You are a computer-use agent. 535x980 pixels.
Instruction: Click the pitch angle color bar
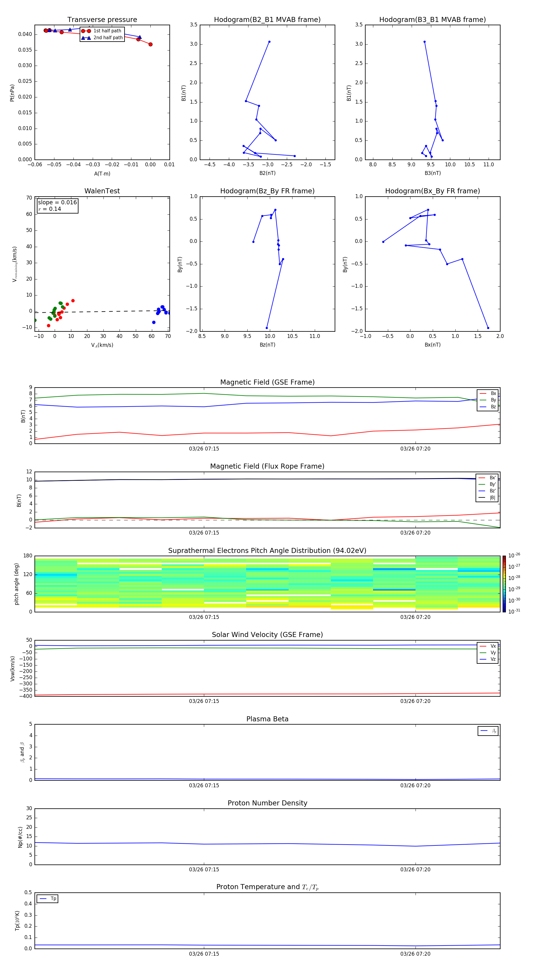pos(504,584)
